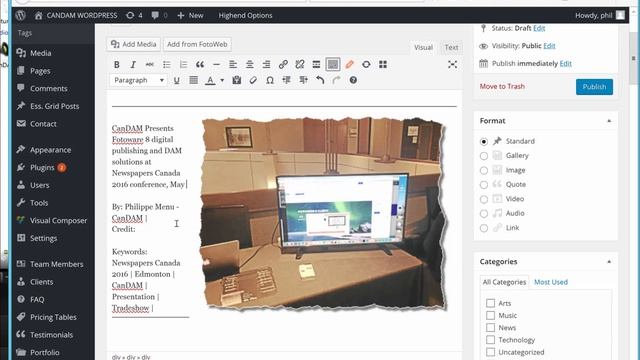Clear formatting with the eraser icon

pos(253,80)
